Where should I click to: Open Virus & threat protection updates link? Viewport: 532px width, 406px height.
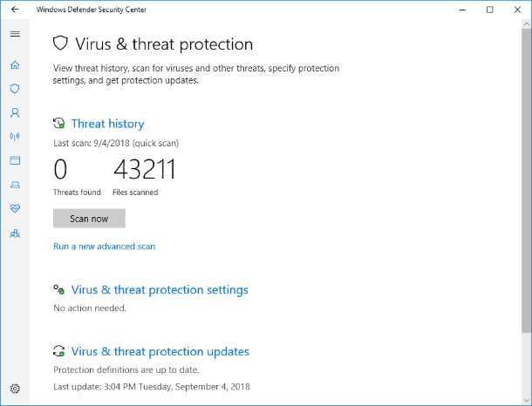(160, 351)
